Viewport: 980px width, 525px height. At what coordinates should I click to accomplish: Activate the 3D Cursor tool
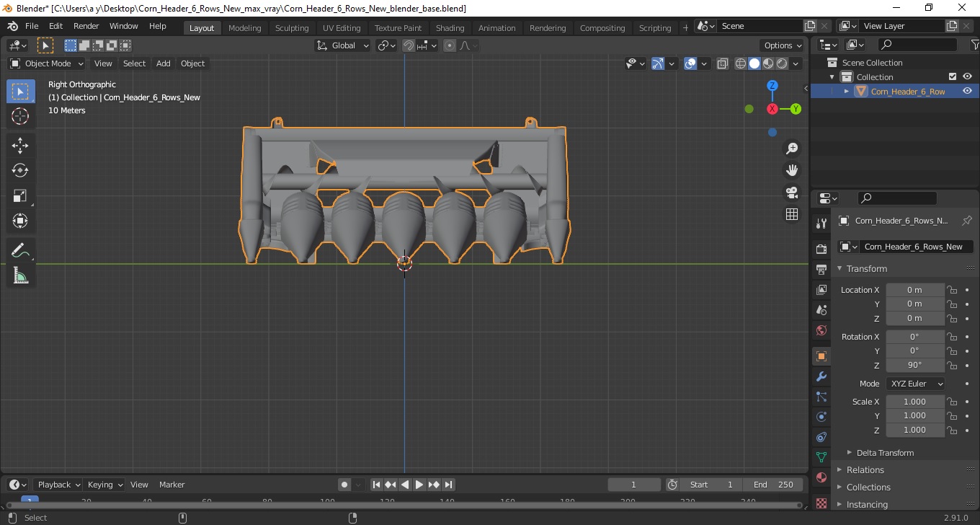point(20,116)
